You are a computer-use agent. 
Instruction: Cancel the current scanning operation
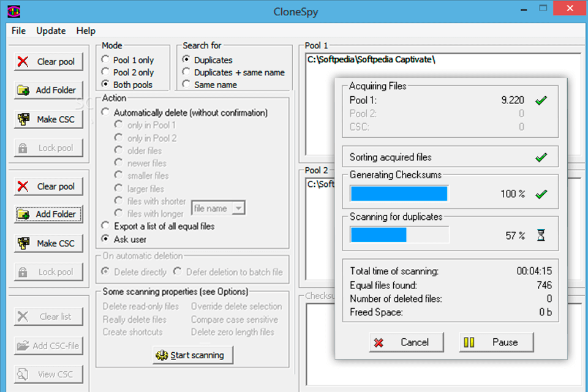click(x=407, y=343)
